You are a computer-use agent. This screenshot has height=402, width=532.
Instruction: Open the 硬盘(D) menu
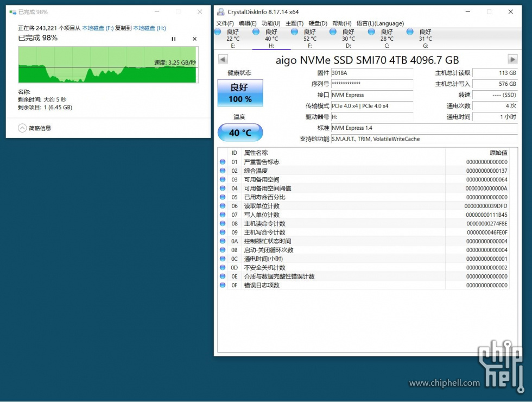point(318,23)
